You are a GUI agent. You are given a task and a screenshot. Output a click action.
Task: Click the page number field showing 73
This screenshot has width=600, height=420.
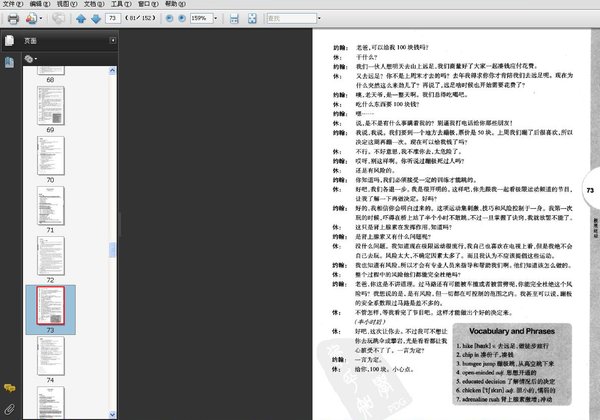113,18
